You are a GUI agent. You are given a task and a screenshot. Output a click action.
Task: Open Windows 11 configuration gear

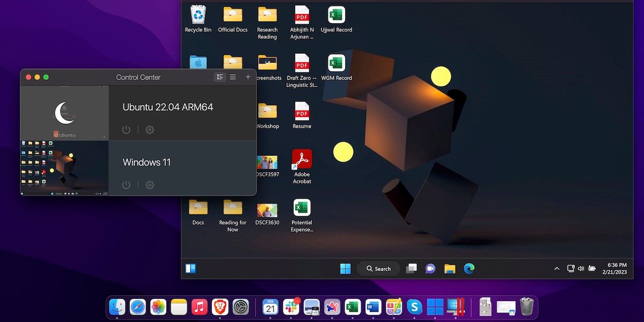point(150,185)
